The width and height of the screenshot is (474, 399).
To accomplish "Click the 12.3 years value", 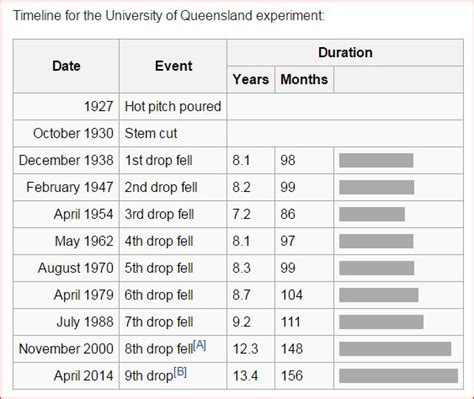I will 245,349.
